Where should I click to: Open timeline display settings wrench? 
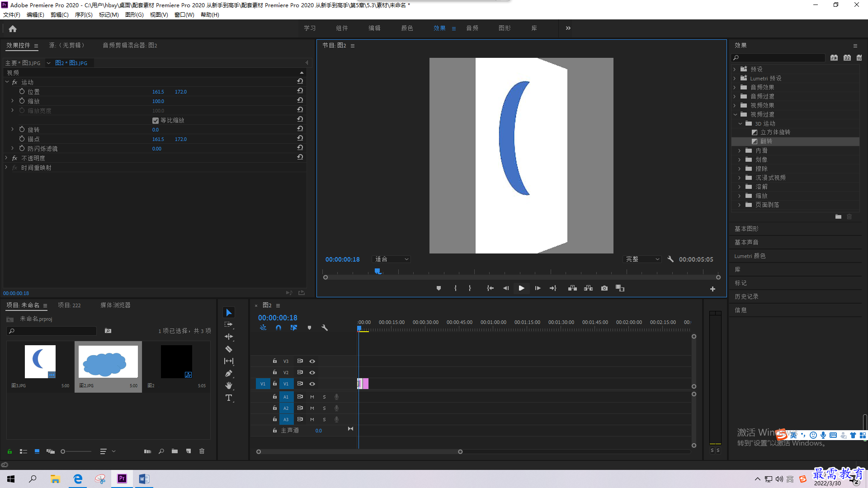point(325,328)
